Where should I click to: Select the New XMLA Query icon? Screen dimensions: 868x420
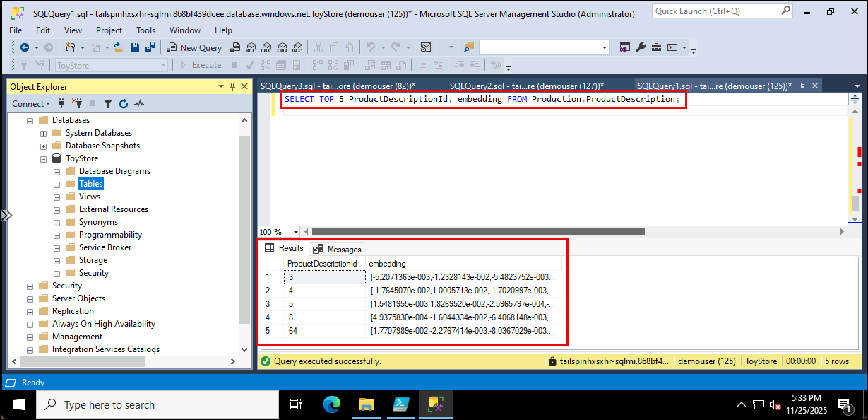point(283,47)
